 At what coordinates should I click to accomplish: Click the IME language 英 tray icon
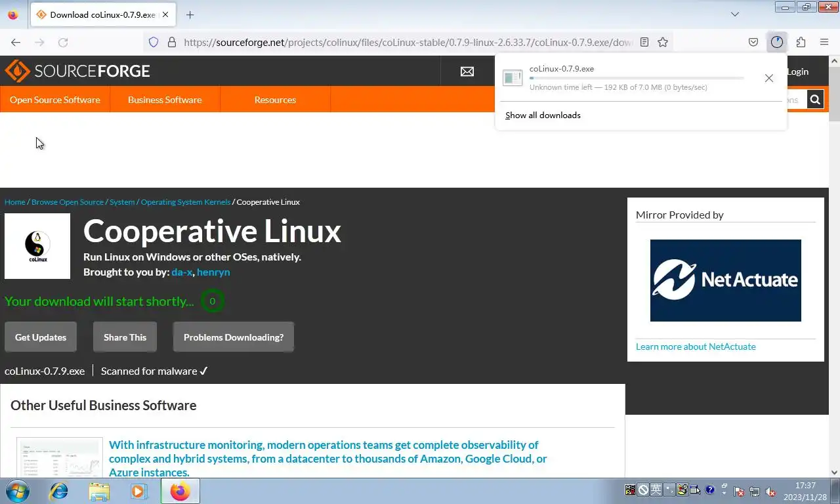pos(656,490)
